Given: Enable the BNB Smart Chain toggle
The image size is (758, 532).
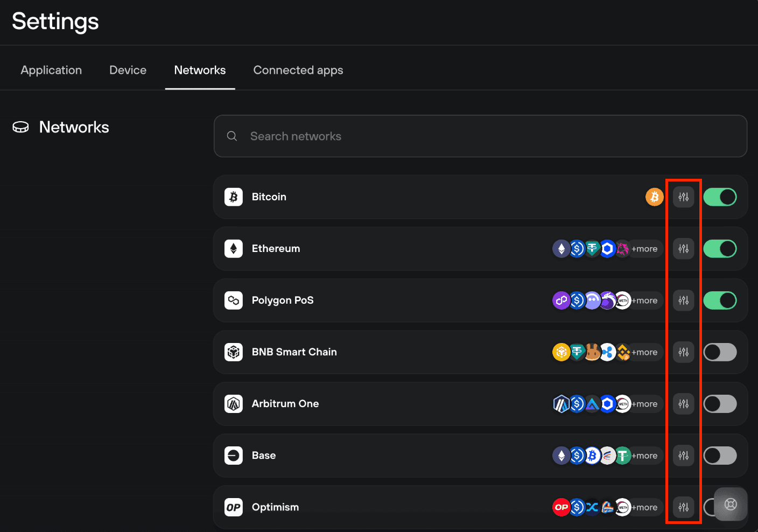Looking at the screenshot, I should (x=720, y=352).
